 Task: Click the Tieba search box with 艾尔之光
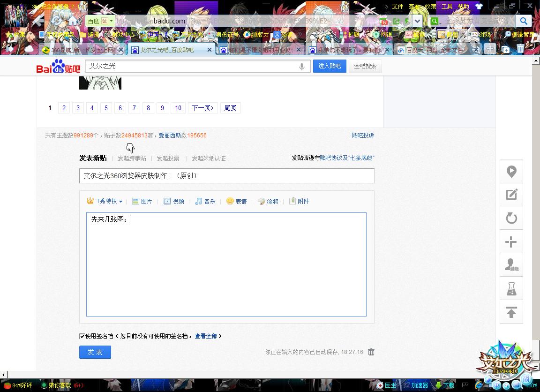point(198,66)
